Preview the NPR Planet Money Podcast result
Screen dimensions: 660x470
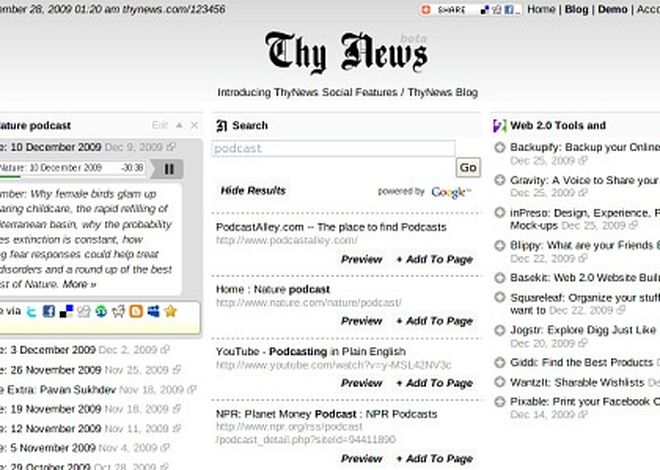pyautogui.click(x=362, y=459)
